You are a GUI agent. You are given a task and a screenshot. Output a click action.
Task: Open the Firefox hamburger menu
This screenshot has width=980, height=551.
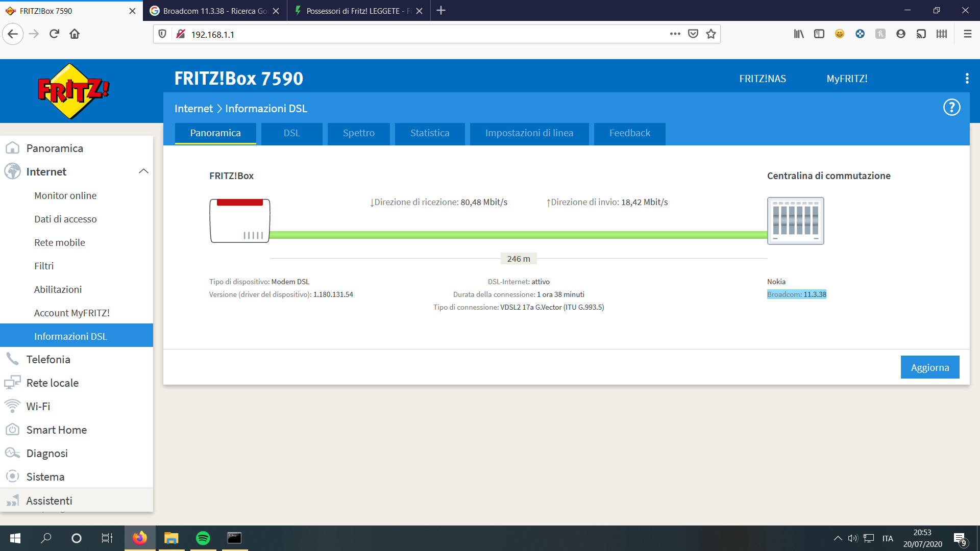coord(967,34)
